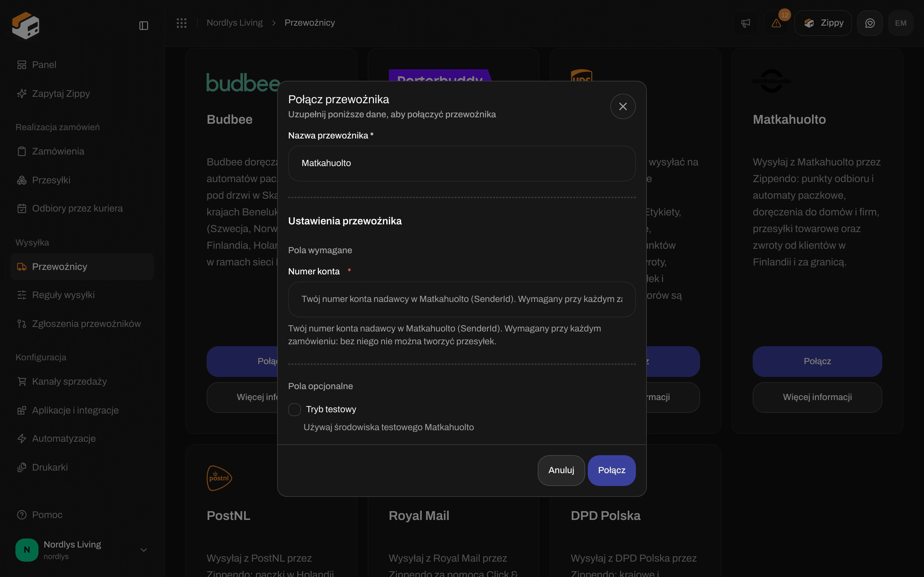Click the Numer konta input field
This screenshot has width=924, height=577.
462,299
